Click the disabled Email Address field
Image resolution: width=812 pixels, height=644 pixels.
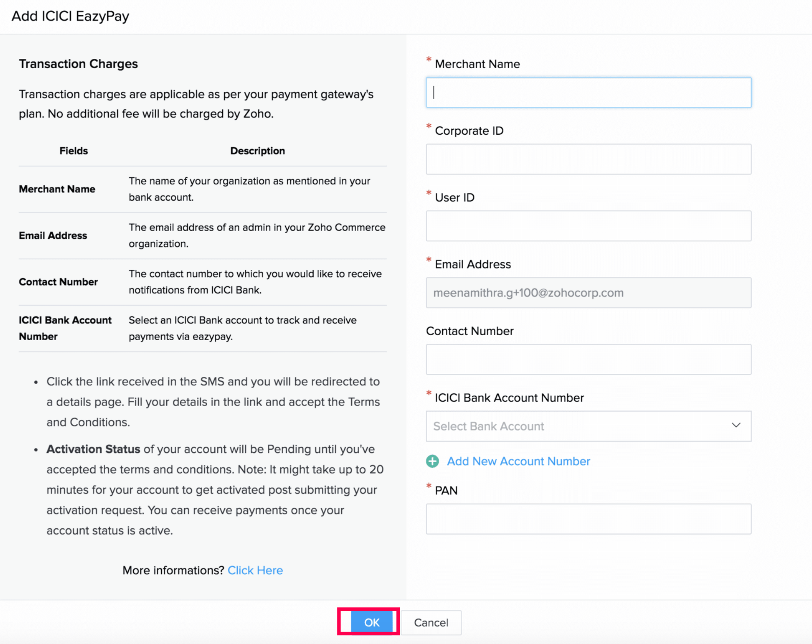pos(588,292)
